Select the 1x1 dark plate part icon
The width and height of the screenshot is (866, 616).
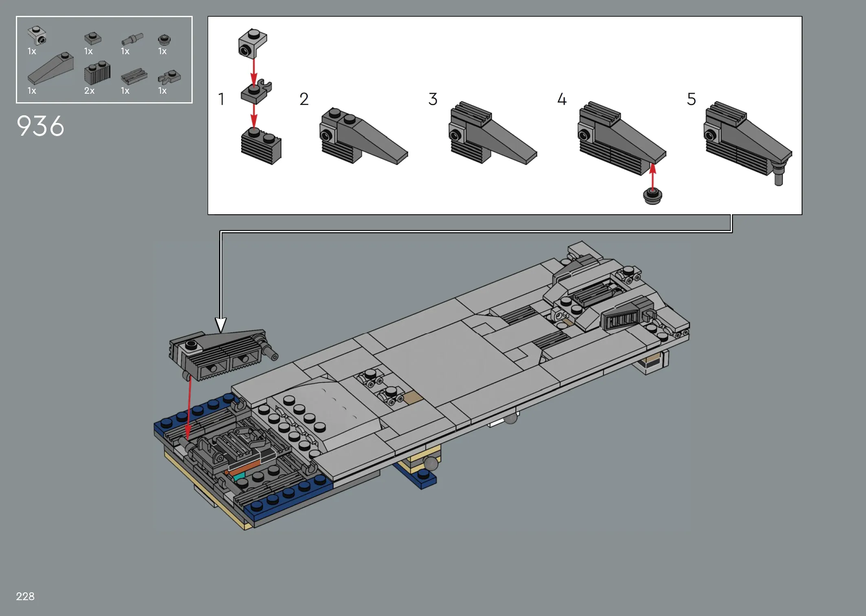pos(93,38)
